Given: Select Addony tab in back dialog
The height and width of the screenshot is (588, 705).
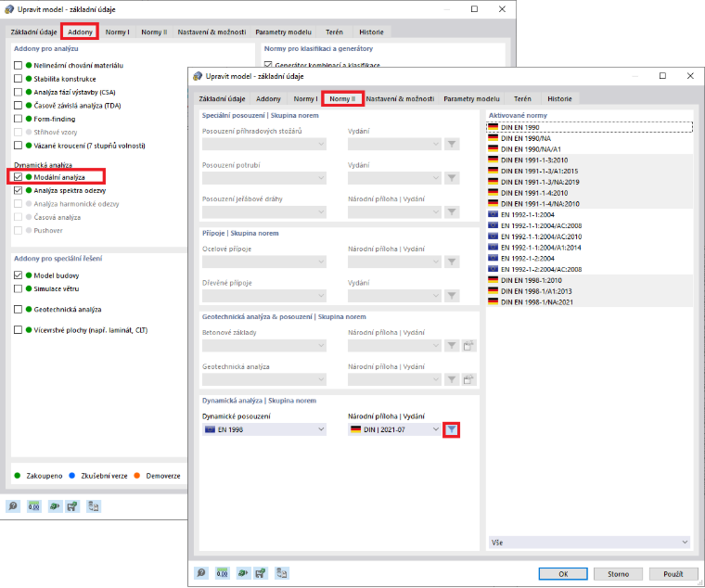Looking at the screenshot, I should point(80,32).
